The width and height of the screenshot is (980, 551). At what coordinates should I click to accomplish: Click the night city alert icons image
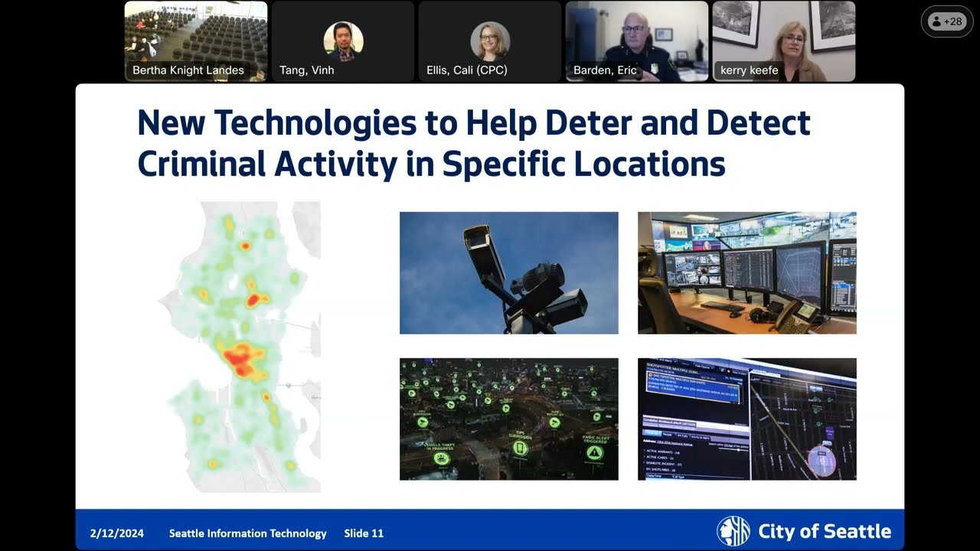(x=508, y=419)
